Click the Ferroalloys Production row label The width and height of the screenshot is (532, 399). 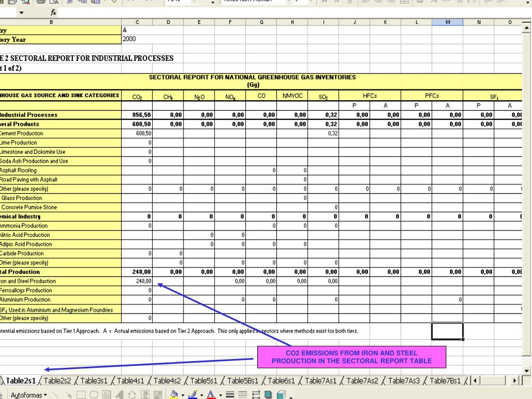coord(26,290)
